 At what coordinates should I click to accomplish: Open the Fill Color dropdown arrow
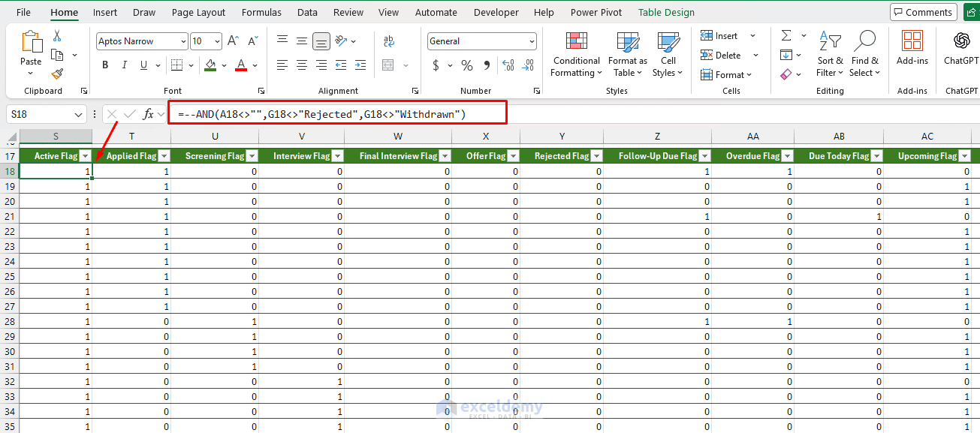point(225,65)
